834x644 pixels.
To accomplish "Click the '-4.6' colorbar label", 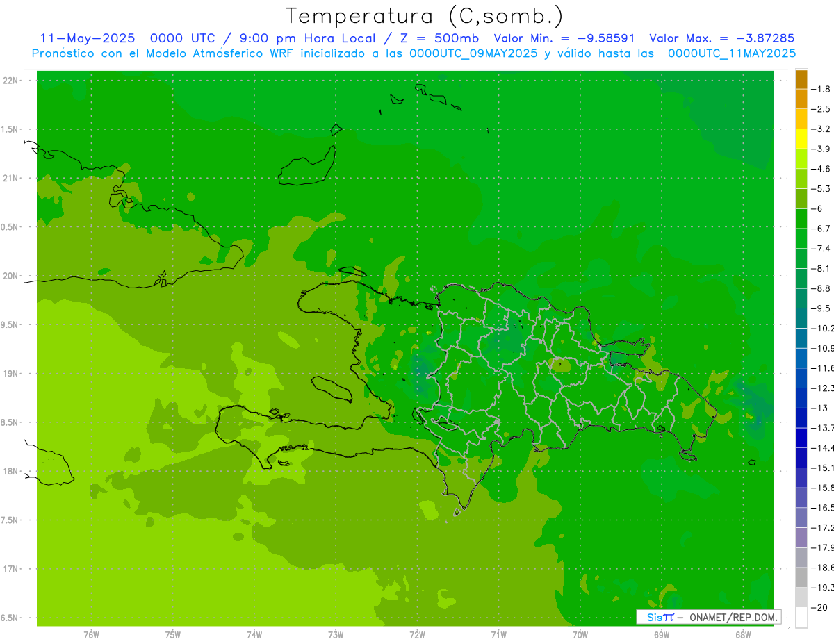I will 821,169.
